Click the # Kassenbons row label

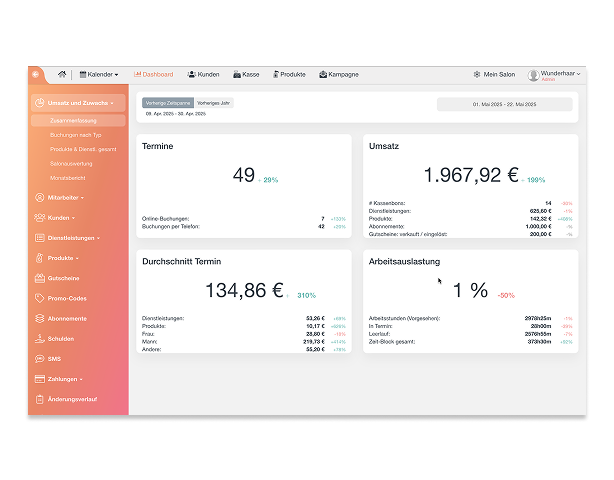pyautogui.click(x=386, y=203)
